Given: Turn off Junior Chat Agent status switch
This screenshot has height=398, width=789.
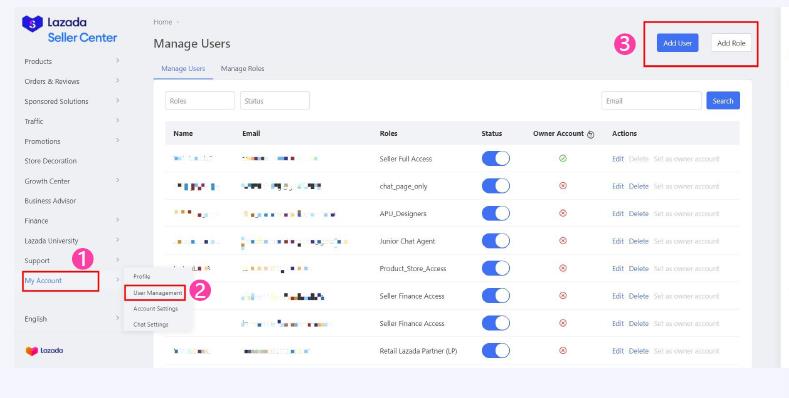Looking at the screenshot, I should (496, 241).
